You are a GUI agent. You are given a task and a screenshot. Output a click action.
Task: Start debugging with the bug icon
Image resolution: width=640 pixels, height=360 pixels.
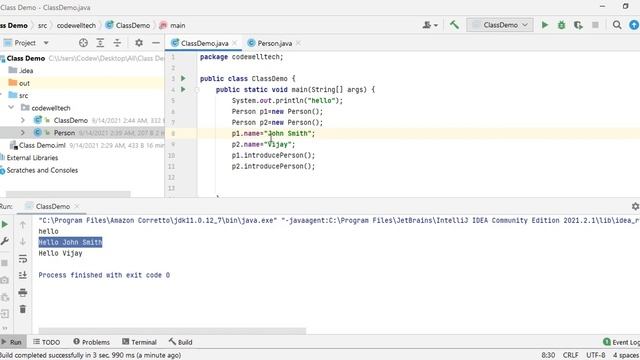coord(561,25)
